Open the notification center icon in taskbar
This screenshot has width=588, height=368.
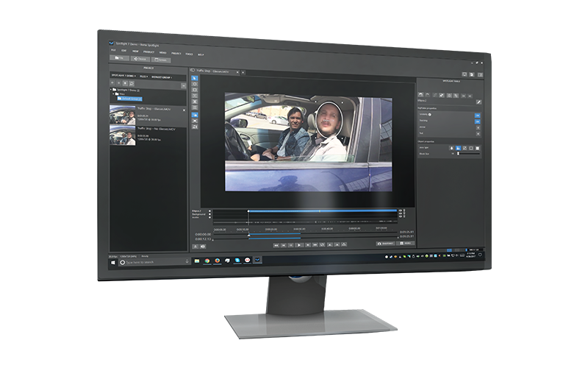pyautogui.click(x=480, y=255)
